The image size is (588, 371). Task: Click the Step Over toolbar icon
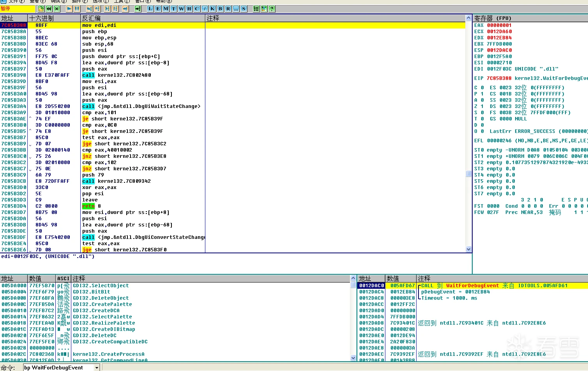coord(97,9)
